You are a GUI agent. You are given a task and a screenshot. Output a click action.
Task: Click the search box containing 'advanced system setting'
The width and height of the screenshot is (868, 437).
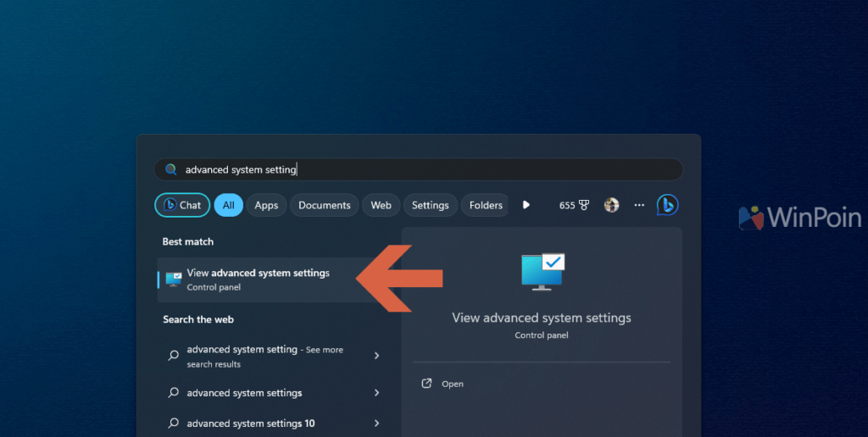click(x=419, y=169)
